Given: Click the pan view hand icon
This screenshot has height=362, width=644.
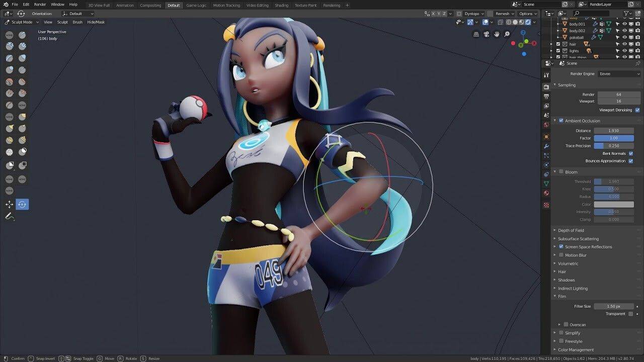Looking at the screenshot, I should click(x=497, y=34).
